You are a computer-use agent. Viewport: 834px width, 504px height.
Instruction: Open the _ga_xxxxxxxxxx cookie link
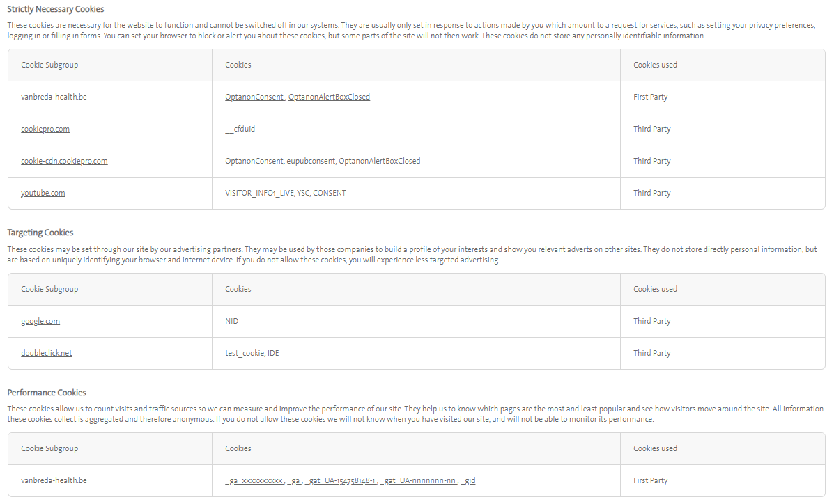254,480
